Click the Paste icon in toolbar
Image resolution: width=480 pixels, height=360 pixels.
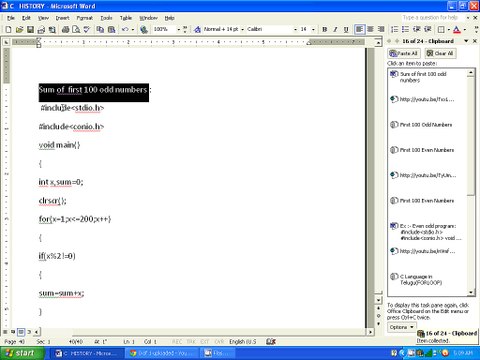click(111, 29)
